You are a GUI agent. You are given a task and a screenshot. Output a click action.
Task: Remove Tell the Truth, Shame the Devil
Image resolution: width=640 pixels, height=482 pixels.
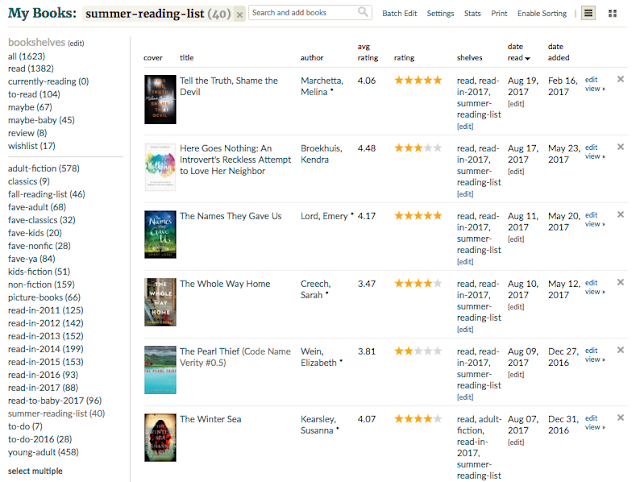621,79
